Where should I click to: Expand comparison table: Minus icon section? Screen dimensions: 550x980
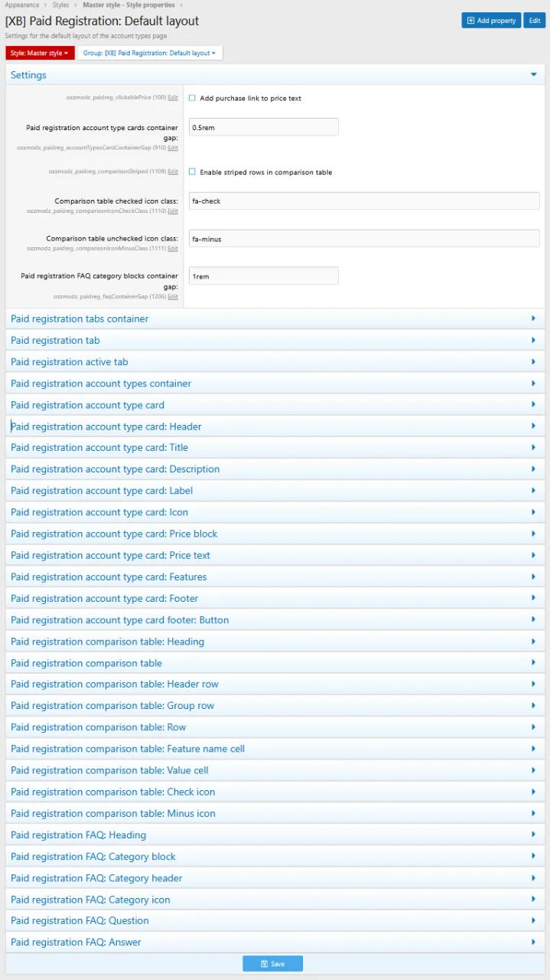275,813
